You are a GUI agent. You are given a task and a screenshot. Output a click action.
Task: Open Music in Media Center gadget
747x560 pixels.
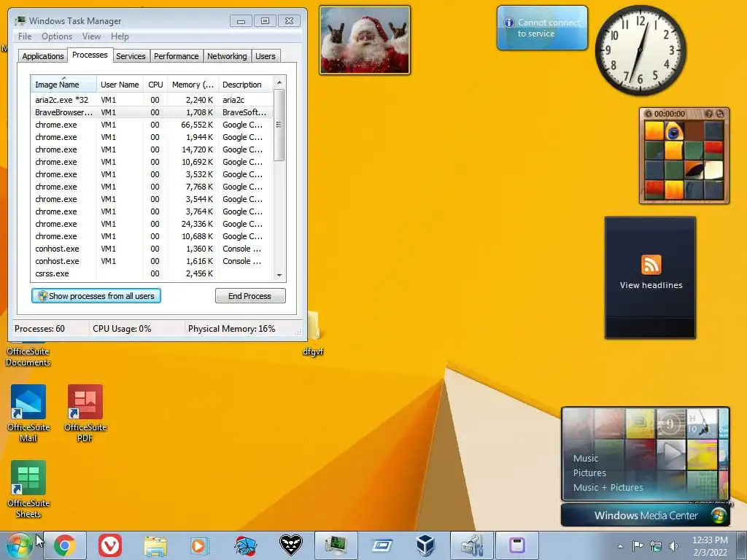click(586, 458)
